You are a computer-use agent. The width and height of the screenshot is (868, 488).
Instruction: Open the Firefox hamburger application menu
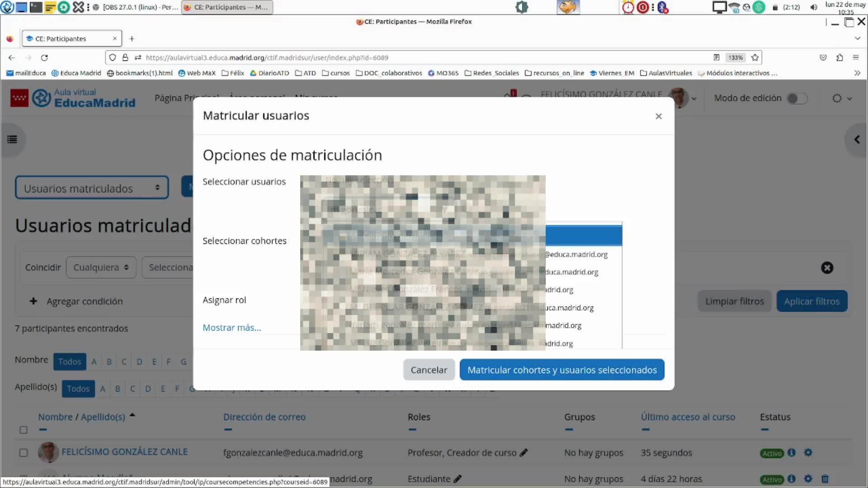855,57
